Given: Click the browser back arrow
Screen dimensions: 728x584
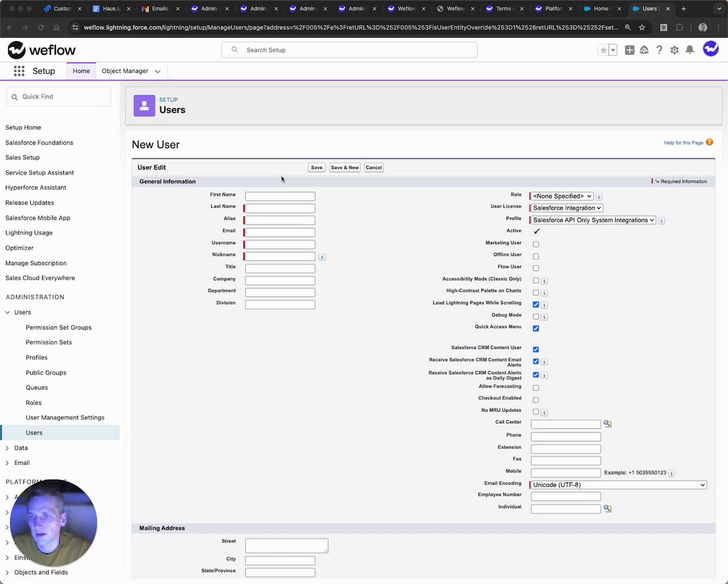Looking at the screenshot, I should coord(10,27).
